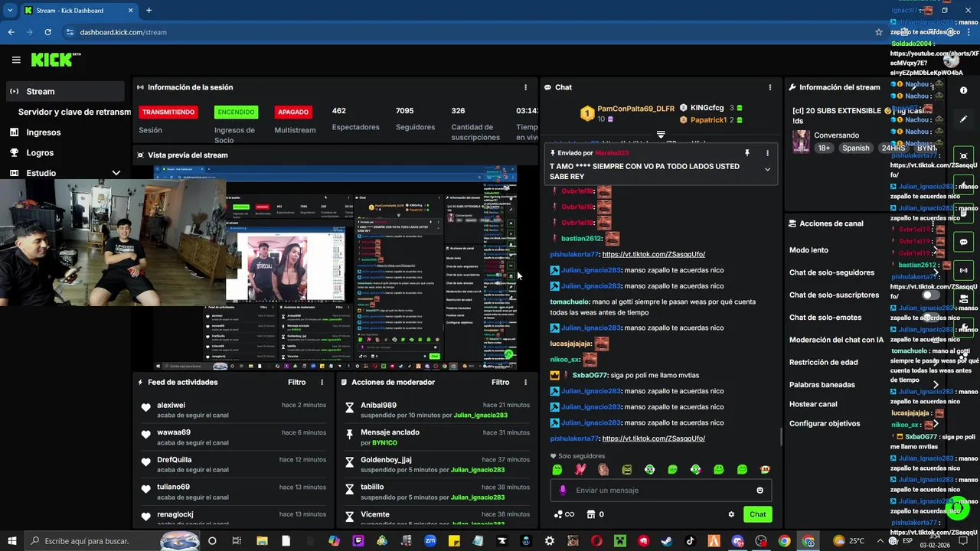Open Feed de actividades options menu
Viewport: 980px width, 551px height.
(322, 382)
